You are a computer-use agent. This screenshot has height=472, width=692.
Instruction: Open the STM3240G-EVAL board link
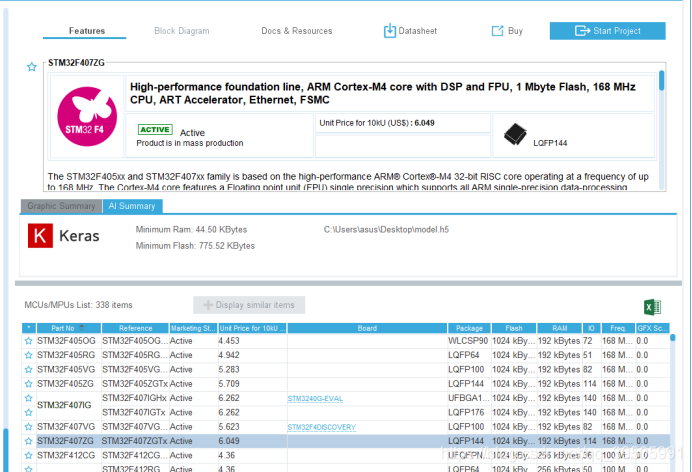click(315, 399)
